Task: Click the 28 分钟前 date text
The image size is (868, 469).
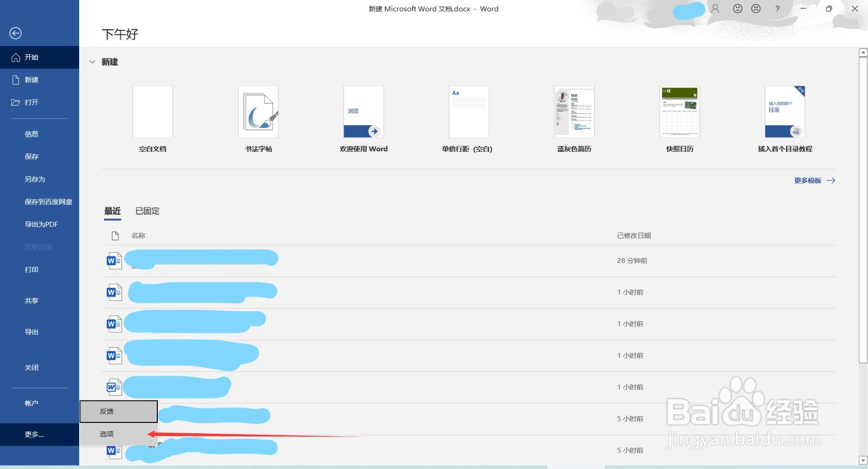Action: (632, 261)
